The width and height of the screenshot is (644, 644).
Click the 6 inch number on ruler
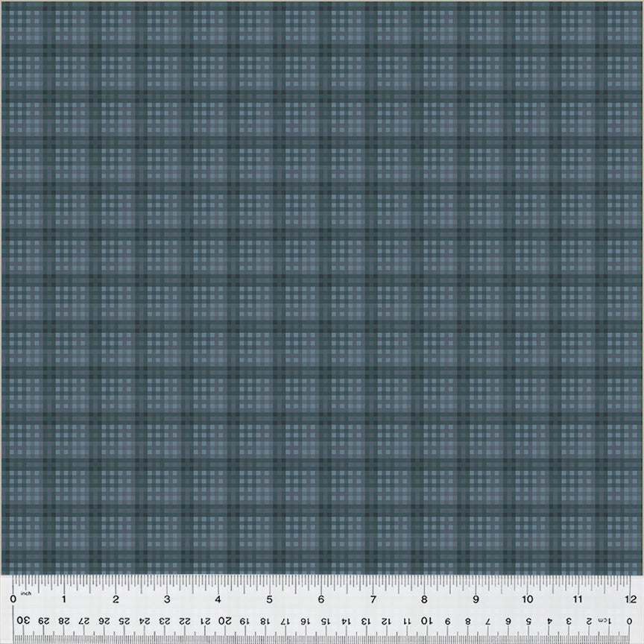point(321,599)
